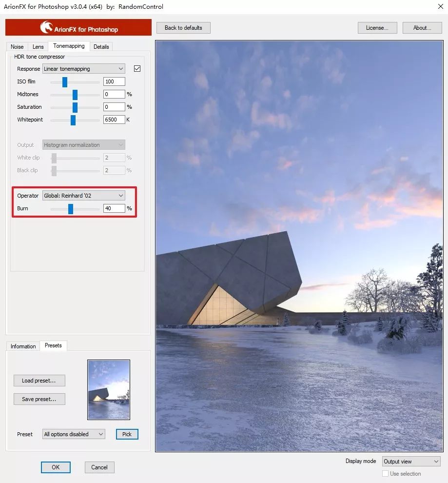The width and height of the screenshot is (448, 483).
Task: Open the Response tonemapping dropdown
Action: pyautogui.click(x=83, y=69)
